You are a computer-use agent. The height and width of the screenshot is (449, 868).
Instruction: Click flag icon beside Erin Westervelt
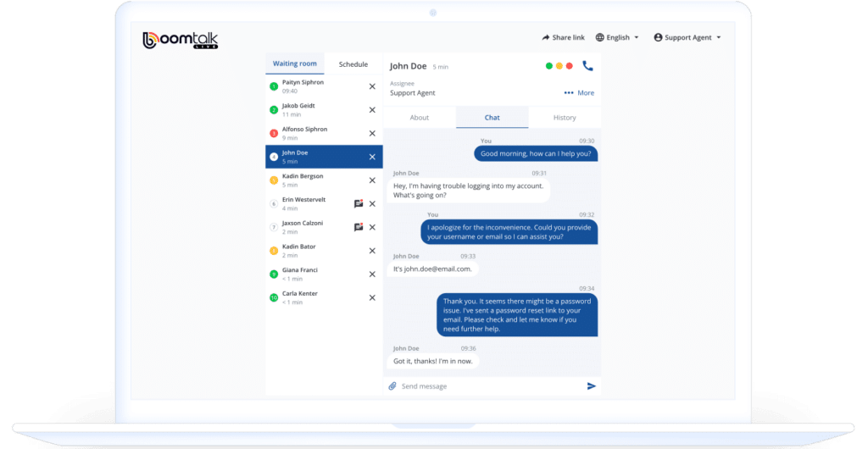[359, 203]
